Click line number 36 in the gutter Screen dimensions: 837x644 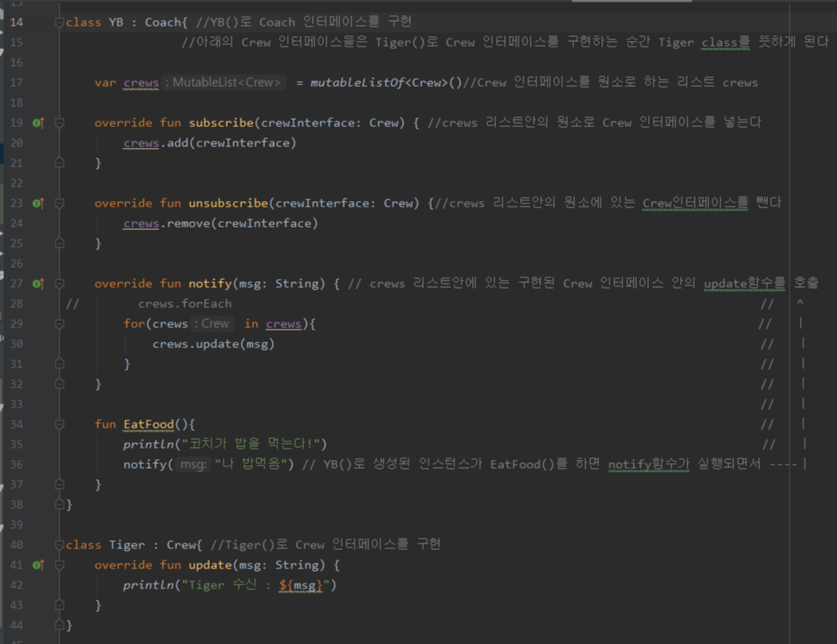pyautogui.click(x=17, y=465)
